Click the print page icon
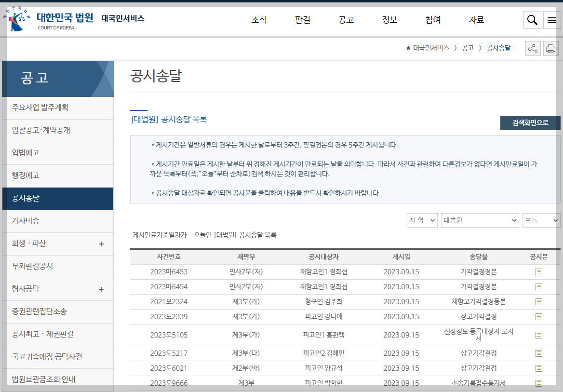This screenshot has height=392, width=563. 551,48
